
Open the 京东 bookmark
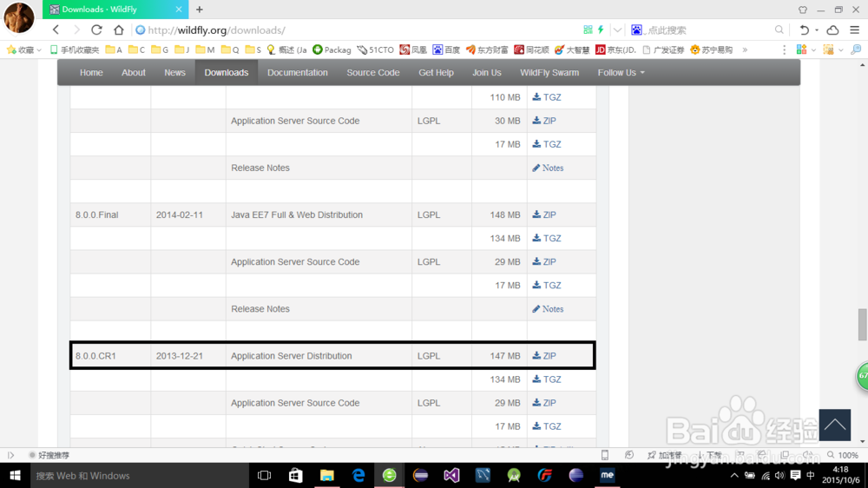(615, 49)
